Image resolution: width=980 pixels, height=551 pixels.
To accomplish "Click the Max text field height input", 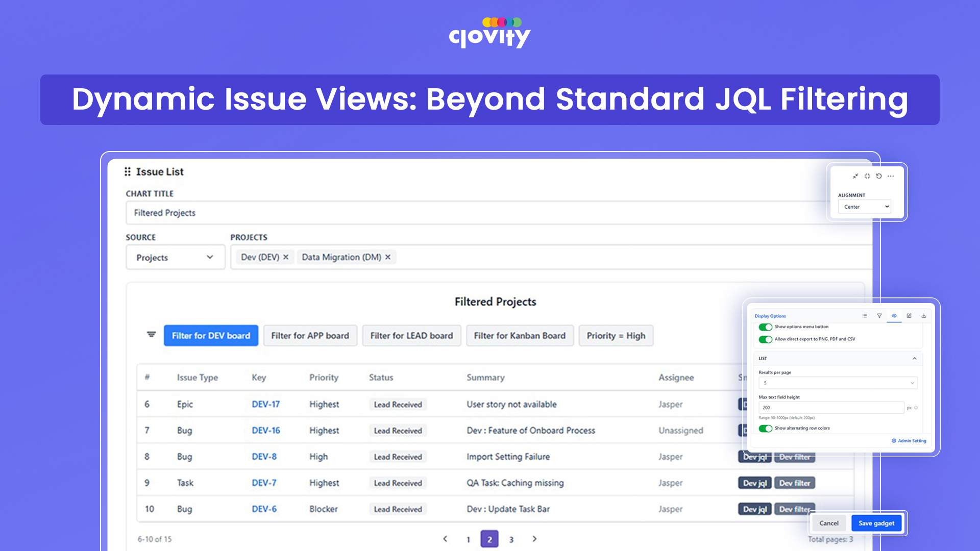I will 831,408.
